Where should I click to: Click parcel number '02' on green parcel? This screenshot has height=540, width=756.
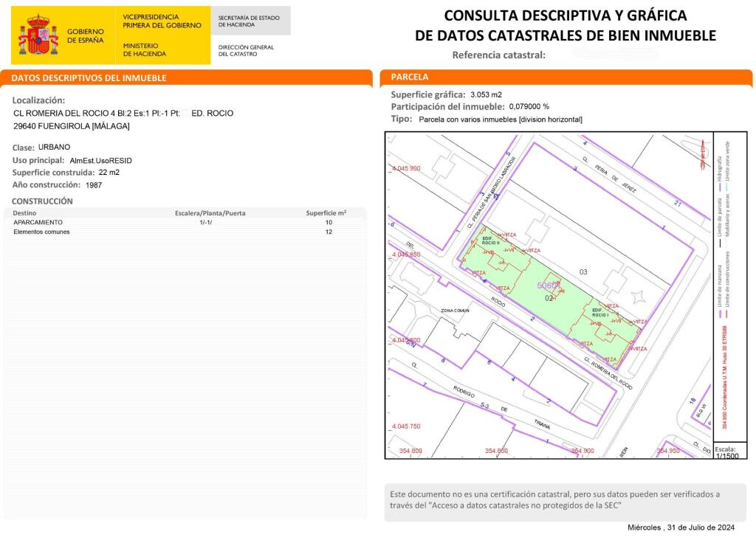tap(549, 298)
